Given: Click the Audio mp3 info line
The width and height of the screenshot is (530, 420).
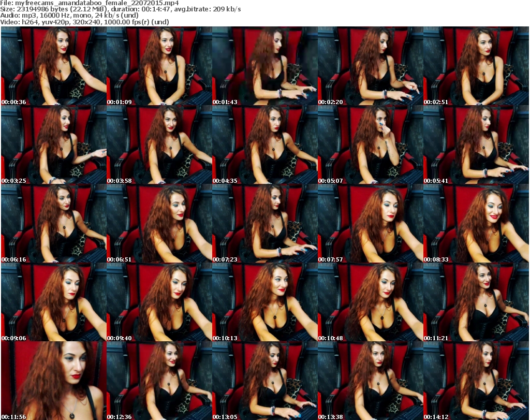Looking at the screenshot, I should click(x=69, y=16).
